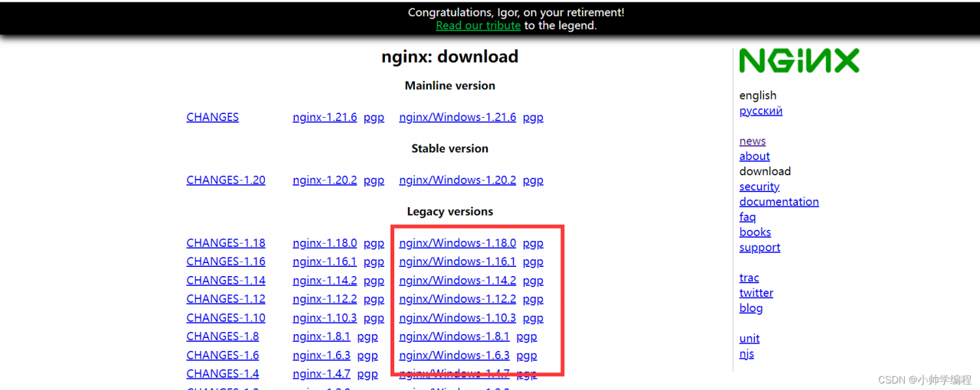Download nginx/Windows-1.10.3
Viewport: 980px width, 390px height.
(x=458, y=318)
